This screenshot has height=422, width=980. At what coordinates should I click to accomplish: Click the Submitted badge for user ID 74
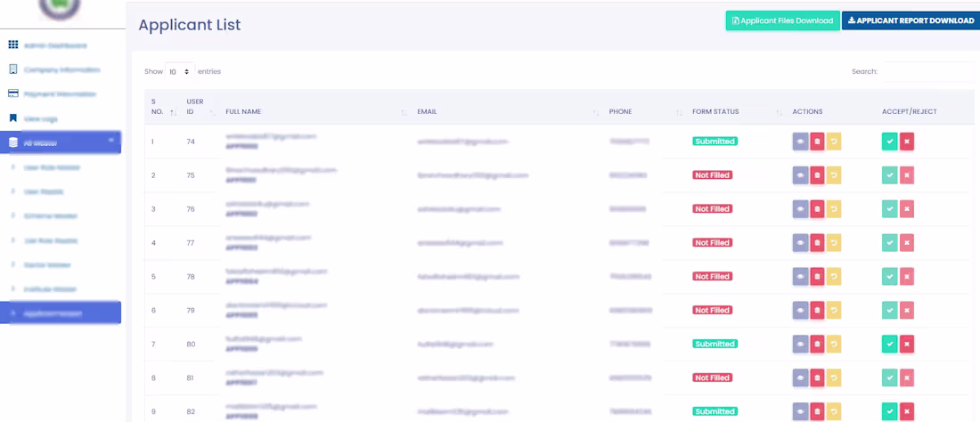[x=715, y=142]
